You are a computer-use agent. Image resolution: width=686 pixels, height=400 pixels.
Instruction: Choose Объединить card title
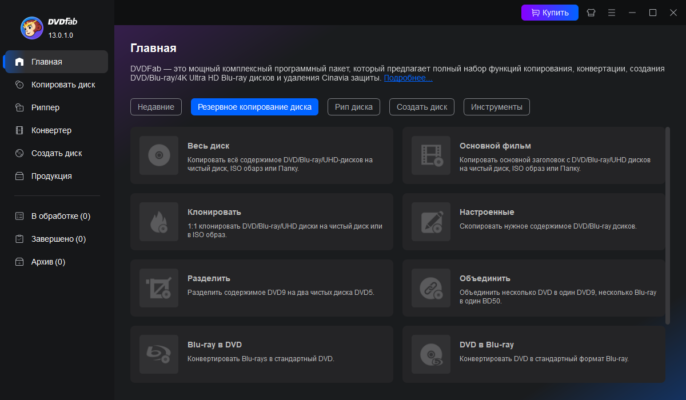pos(485,278)
